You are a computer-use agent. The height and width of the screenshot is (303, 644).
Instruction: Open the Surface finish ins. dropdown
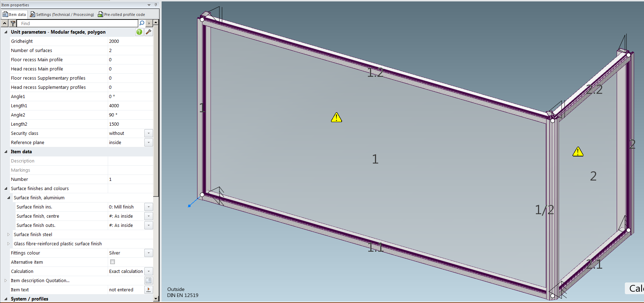pos(149,207)
